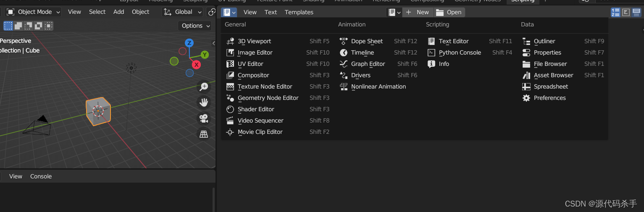This screenshot has height=212, width=644.
Task: Select Asset Browser from Data column
Action: (563, 75)
